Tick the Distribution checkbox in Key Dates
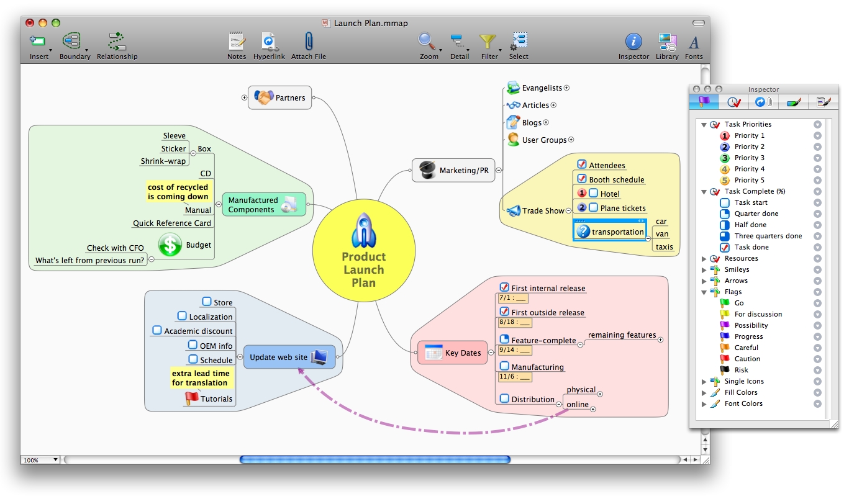Image resolution: width=867 pixels, height=504 pixels. point(504,399)
